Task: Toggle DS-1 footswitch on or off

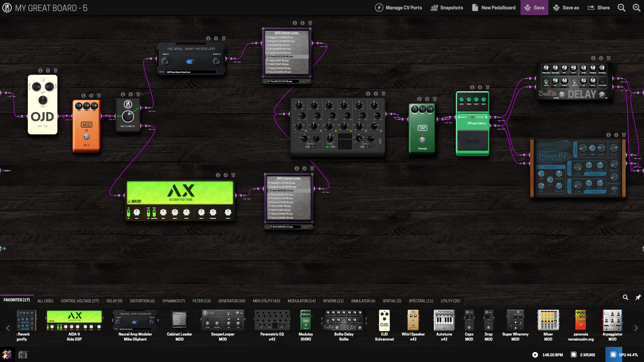Action: point(87,137)
